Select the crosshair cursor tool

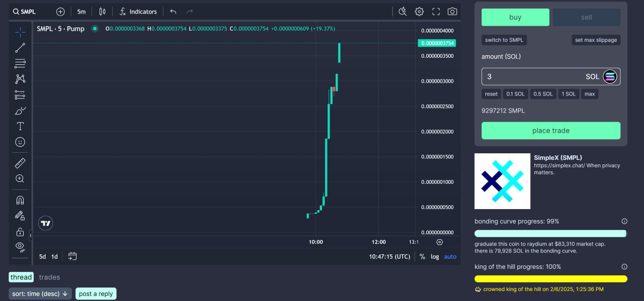click(20, 32)
